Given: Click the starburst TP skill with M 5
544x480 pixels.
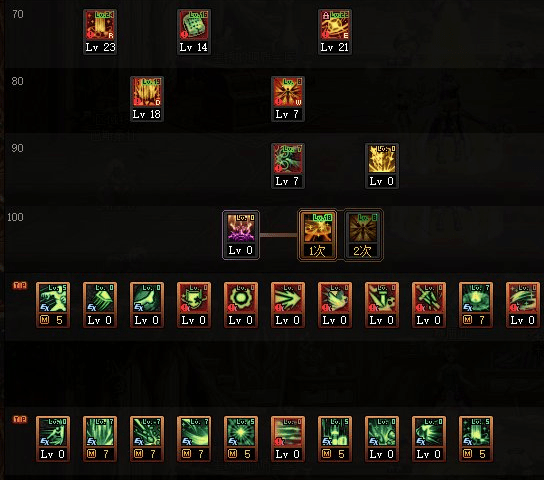Looking at the screenshot, I should [x=241, y=439].
